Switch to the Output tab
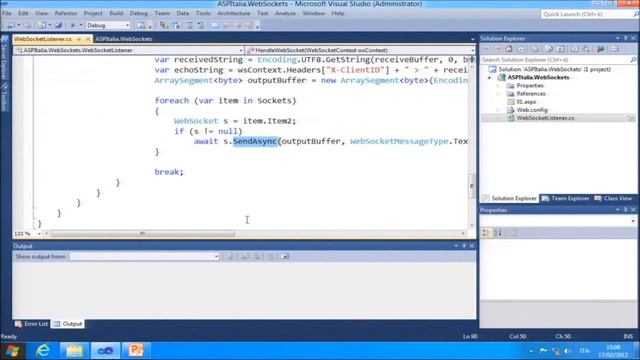The width and height of the screenshot is (640, 360). (68, 324)
